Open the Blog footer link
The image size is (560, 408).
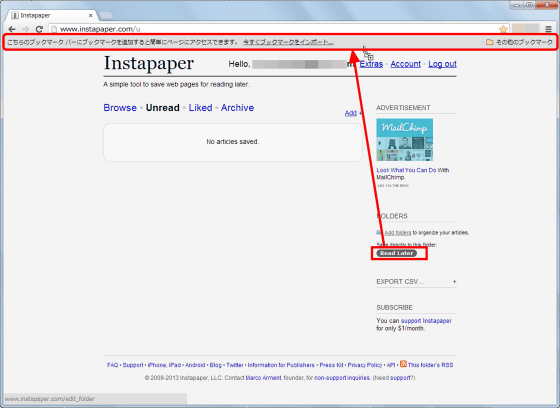click(215, 365)
